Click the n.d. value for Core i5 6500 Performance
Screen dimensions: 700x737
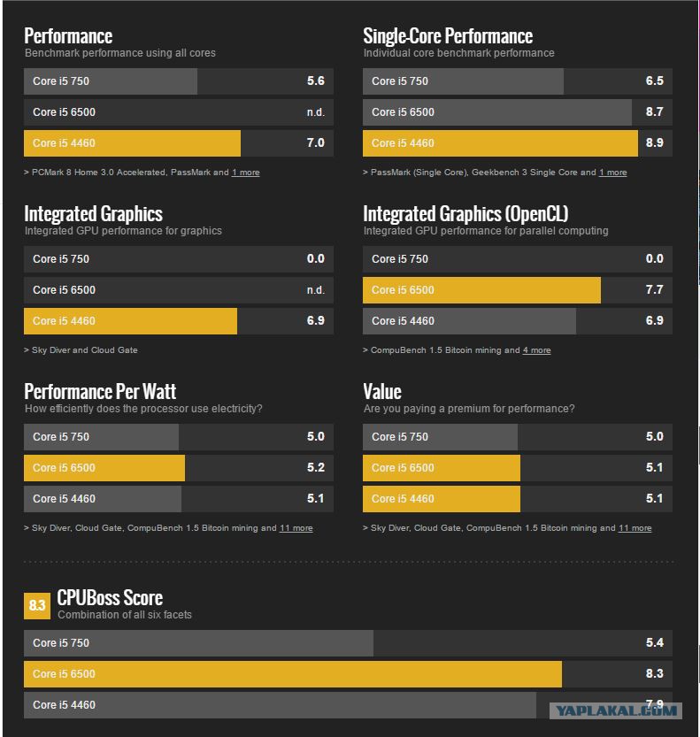[315, 112]
